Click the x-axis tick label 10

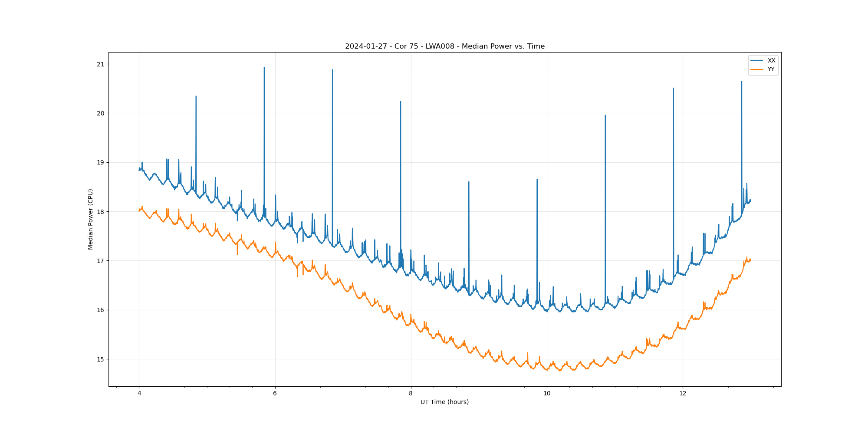pos(547,394)
